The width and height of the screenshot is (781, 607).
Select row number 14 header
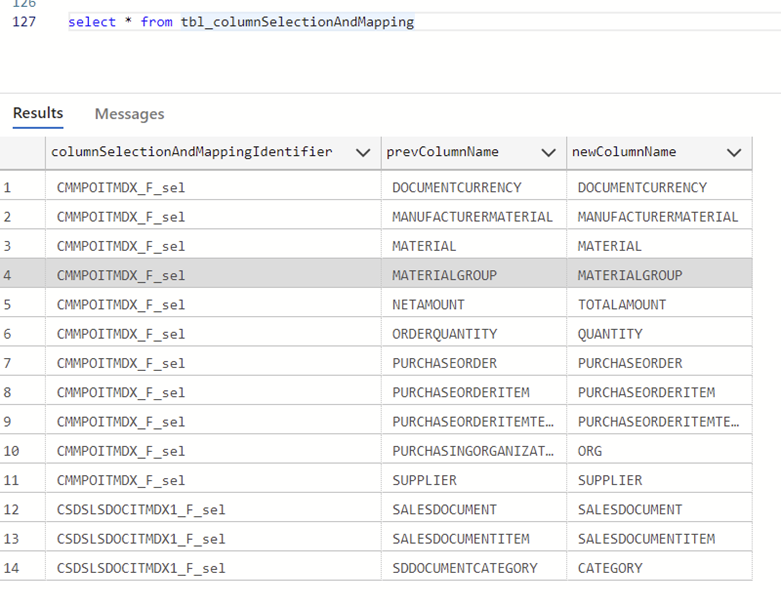(x=22, y=567)
